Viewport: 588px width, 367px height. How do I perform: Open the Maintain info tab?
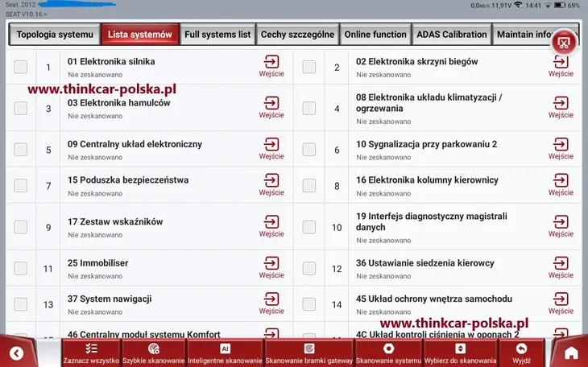525,35
